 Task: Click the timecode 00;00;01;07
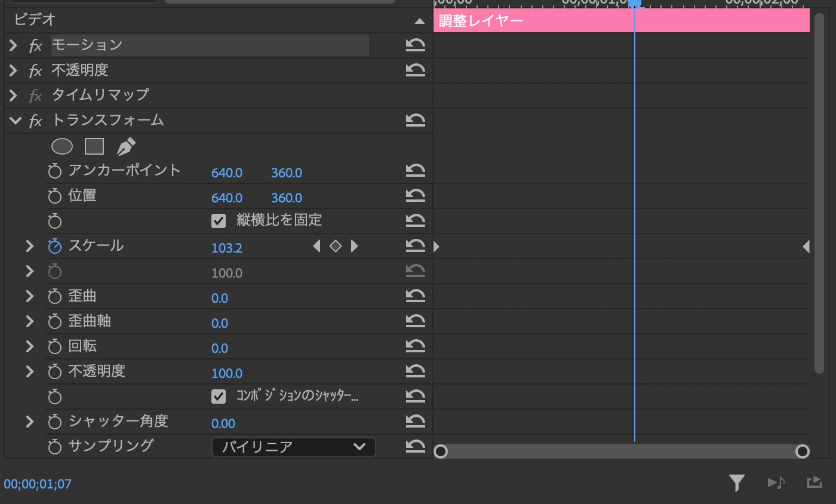point(38,484)
